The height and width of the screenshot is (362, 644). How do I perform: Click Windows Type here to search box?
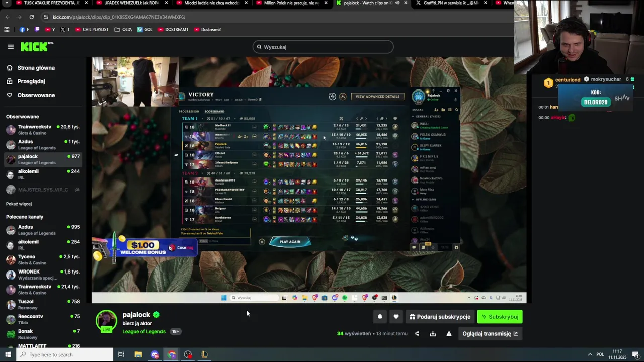[x=65, y=354]
